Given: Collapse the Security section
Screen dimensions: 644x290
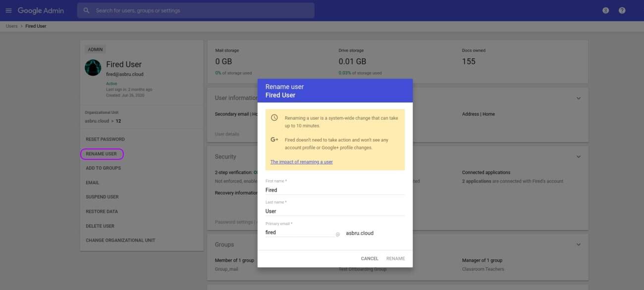Looking at the screenshot, I should click(578, 156).
